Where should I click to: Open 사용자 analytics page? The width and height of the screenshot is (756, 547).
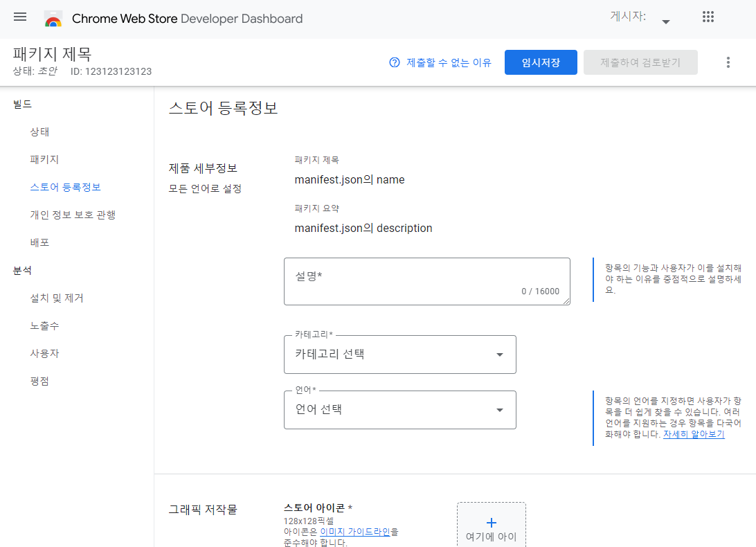click(44, 354)
